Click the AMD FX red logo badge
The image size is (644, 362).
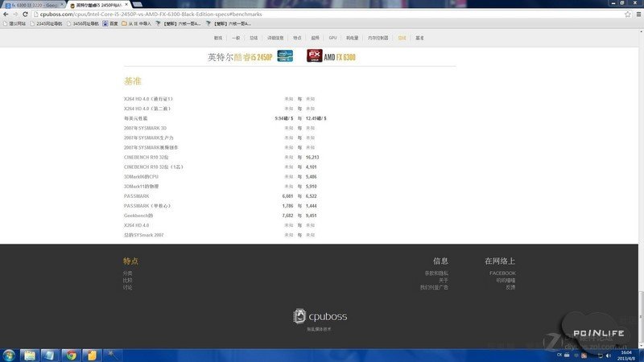click(314, 56)
